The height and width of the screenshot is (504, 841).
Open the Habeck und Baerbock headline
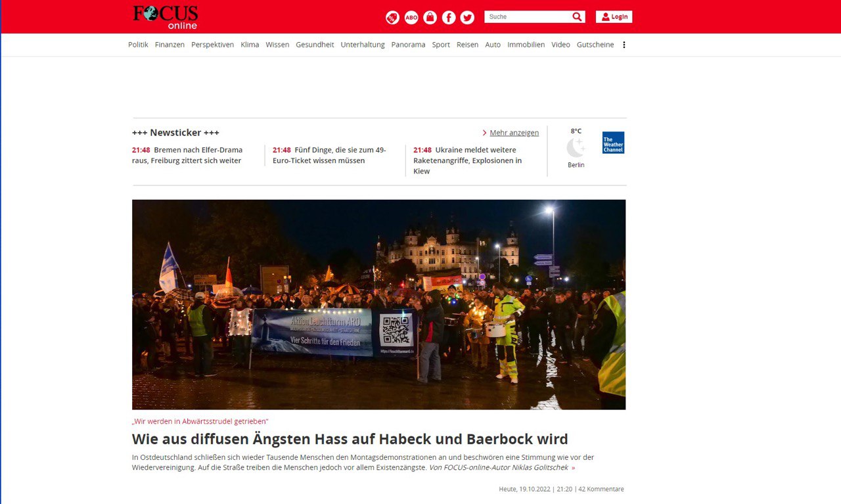pyautogui.click(x=350, y=439)
